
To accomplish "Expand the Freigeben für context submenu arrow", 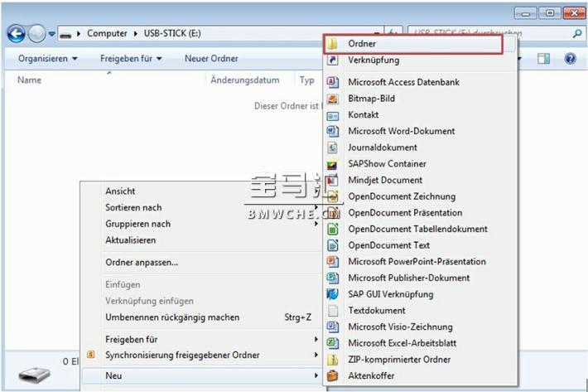I will click(x=316, y=340).
